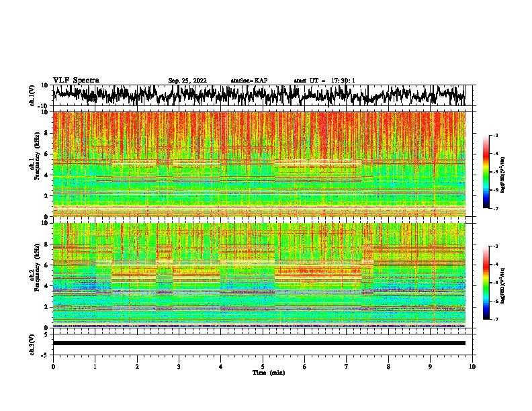Image resolution: width=532 pixels, height=411 pixels.
Task: Click the ch.2 spectrogram panel
Action: [x=259, y=275]
